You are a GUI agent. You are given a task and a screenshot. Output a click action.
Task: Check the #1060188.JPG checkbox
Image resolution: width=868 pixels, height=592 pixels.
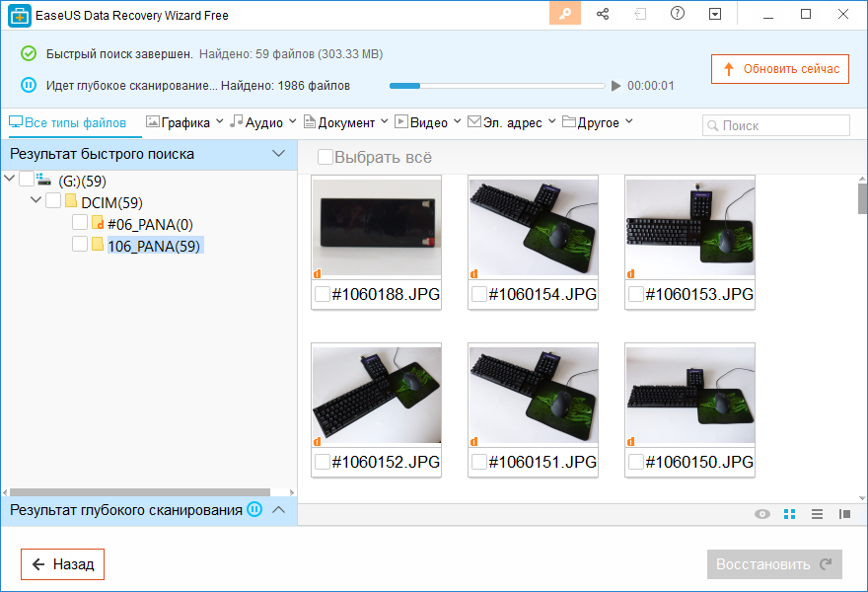323,293
